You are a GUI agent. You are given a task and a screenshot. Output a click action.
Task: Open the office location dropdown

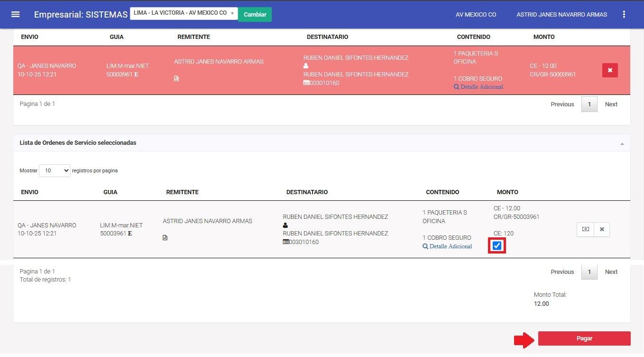[184, 13]
